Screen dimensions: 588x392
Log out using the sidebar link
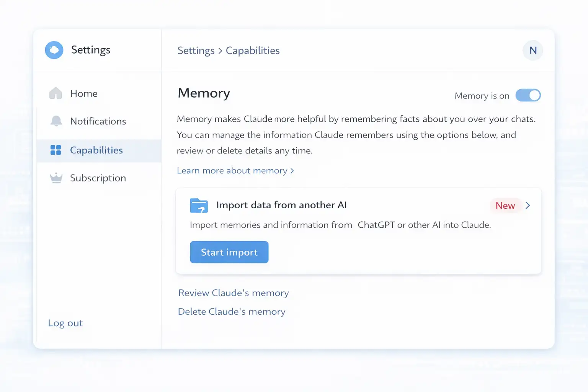click(x=65, y=323)
